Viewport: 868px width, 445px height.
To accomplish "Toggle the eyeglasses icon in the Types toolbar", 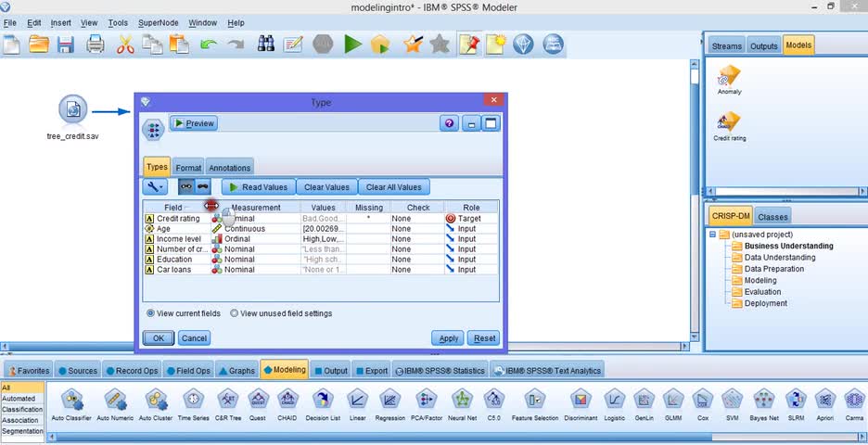I will (186, 187).
